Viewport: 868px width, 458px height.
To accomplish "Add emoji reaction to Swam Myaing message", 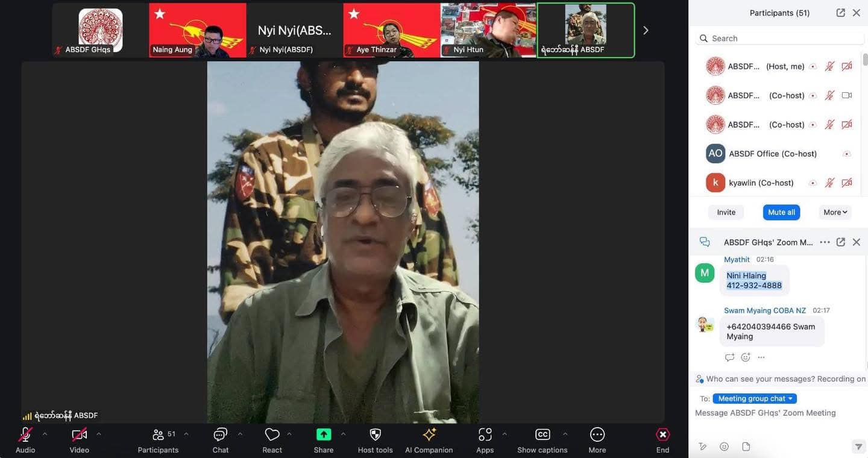I will pos(746,357).
